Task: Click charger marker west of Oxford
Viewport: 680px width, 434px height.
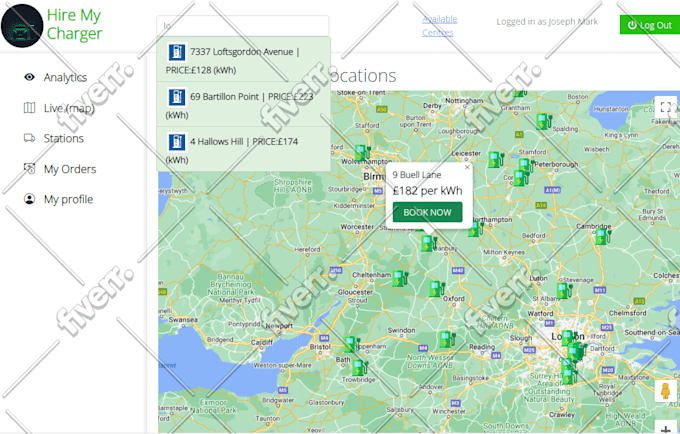Action: (x=436, y=289)
